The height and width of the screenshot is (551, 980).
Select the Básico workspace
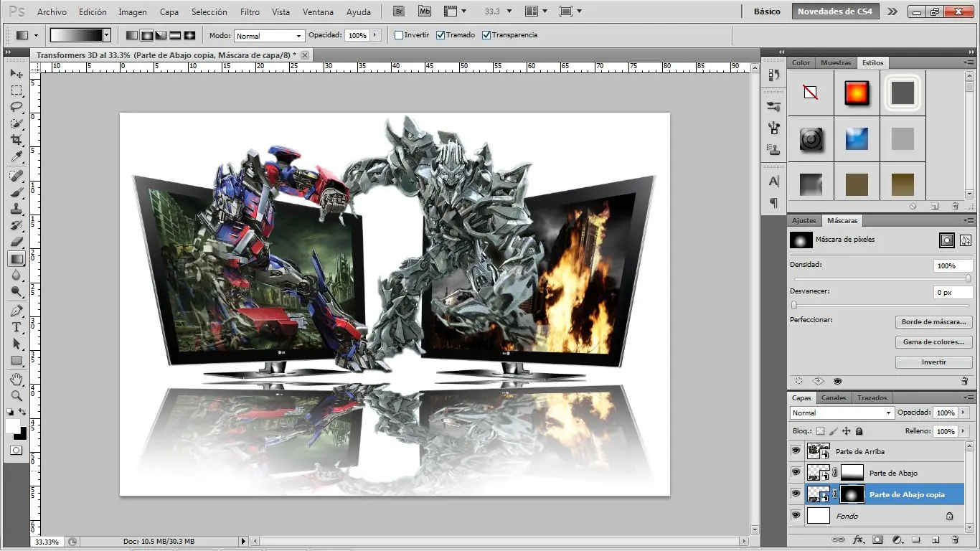tap(767, 11)
